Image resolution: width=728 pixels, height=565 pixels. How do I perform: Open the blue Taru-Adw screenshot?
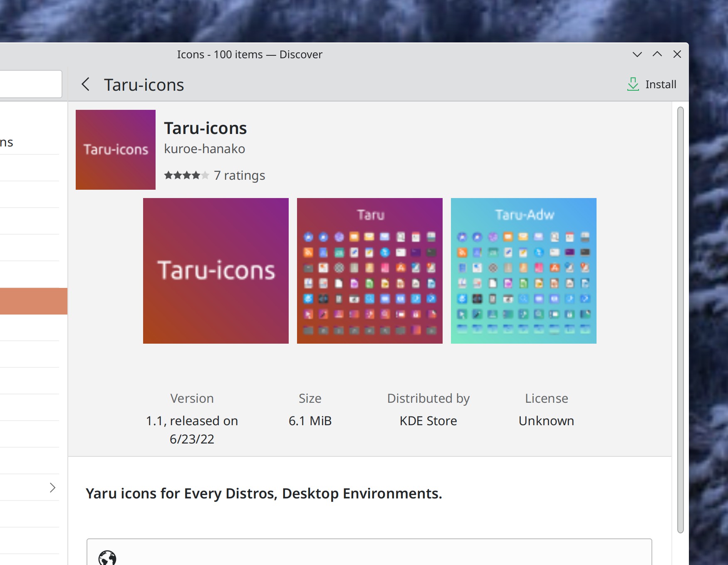(x=524, y=271)
